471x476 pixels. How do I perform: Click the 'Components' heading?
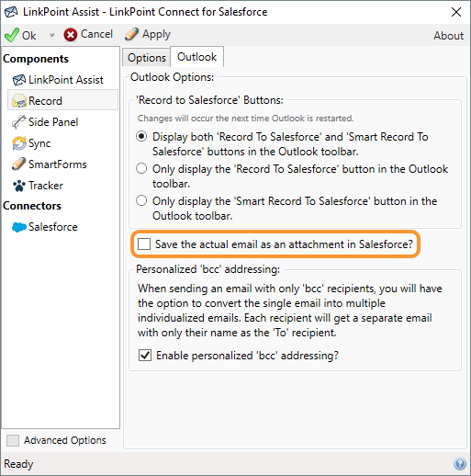[x=36, y=59]
